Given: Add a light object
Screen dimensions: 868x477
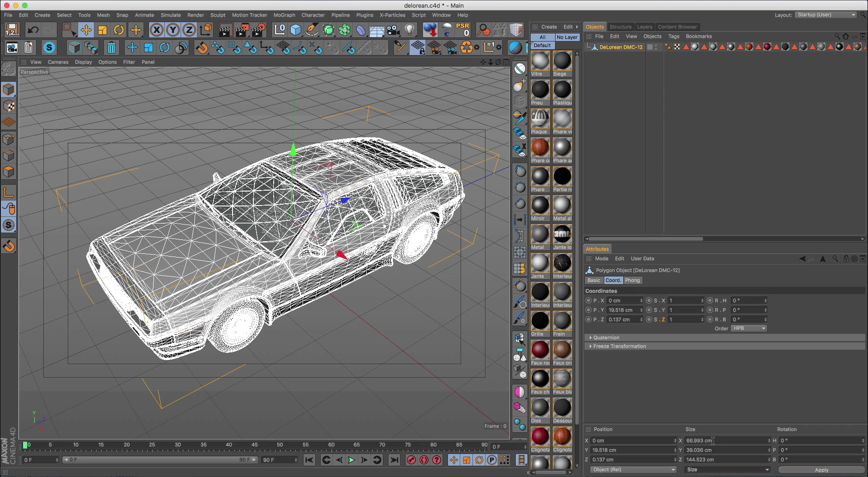Looking at the screenshot, I should coord(410,30).
